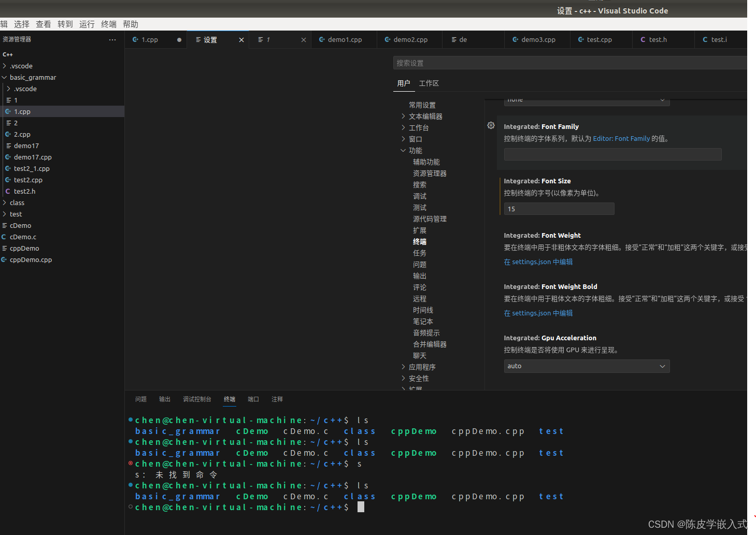756x535 pixels.
Task: Expand the 文本编辑器 settings category
Action: [403, 116]
